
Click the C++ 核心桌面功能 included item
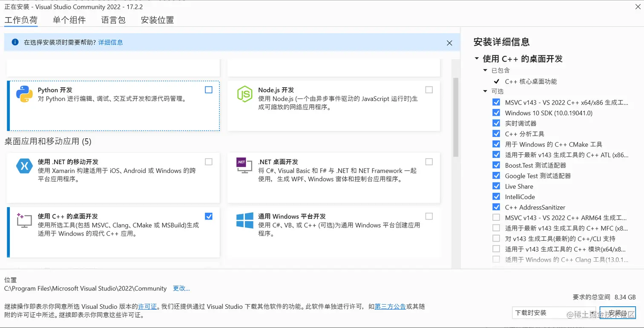[531, 81]
